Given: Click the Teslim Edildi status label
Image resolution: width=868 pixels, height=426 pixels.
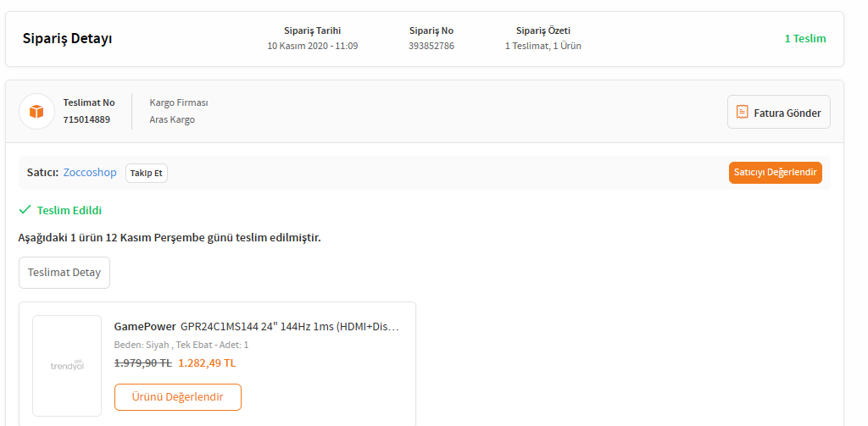Looking at the screenshot, I should click(x=70, y=210).
